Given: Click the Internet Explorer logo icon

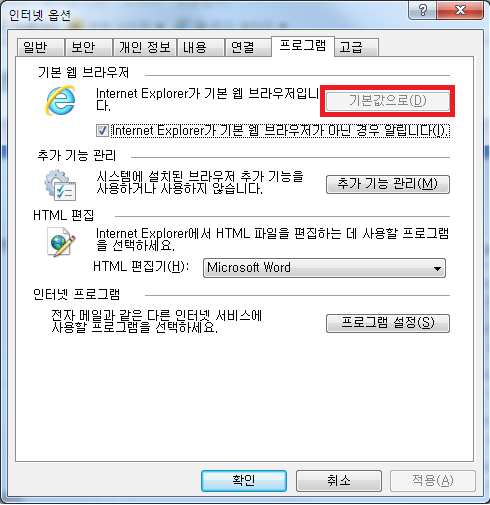Looking at the screenshot, I should pyautogui.click(x=60, y=101).
